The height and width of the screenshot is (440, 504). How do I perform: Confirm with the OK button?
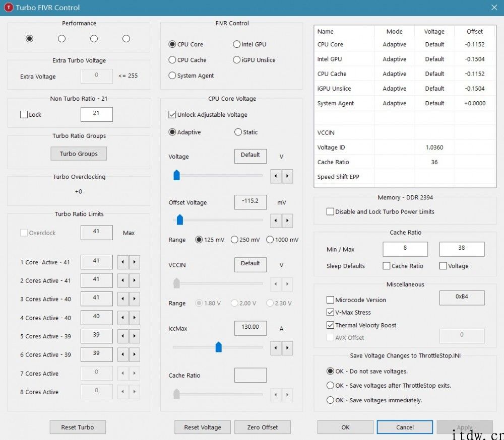[346, 427]
